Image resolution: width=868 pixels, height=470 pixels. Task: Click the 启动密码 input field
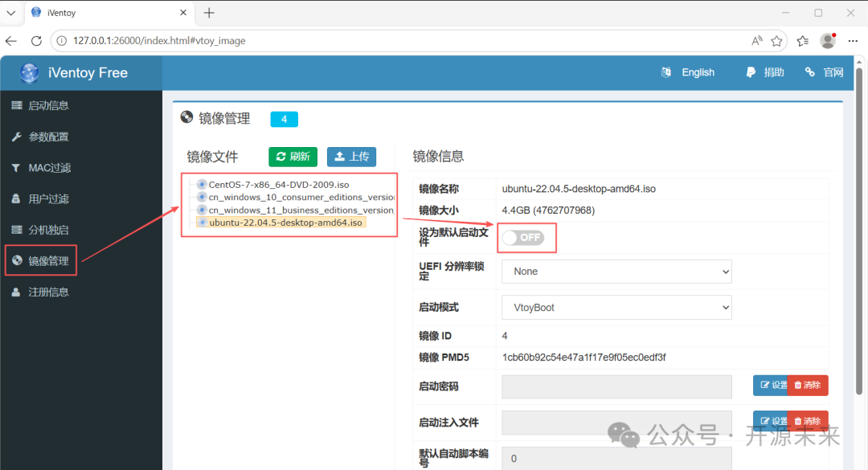(x=616, y=386)
